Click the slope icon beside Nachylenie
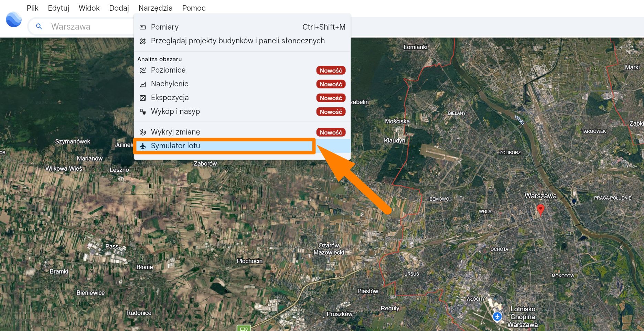644x331 pixels. (143, 84)
